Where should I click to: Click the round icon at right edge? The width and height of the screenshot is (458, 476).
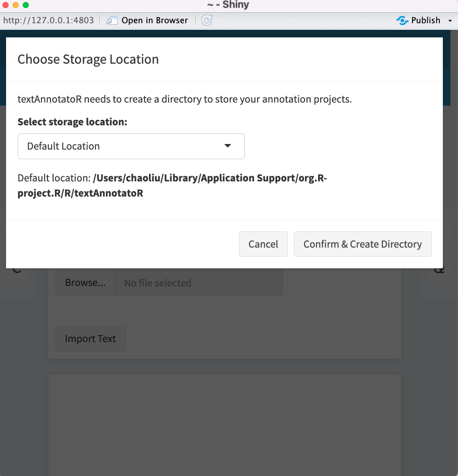point(439,269)
